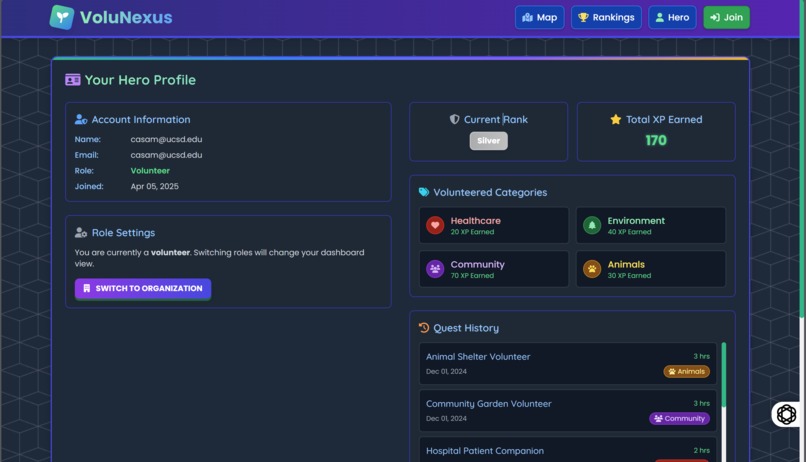
Task: Click the joined date Apr 05, 2025
Action: pyautogui.click(x=154, y=187)
